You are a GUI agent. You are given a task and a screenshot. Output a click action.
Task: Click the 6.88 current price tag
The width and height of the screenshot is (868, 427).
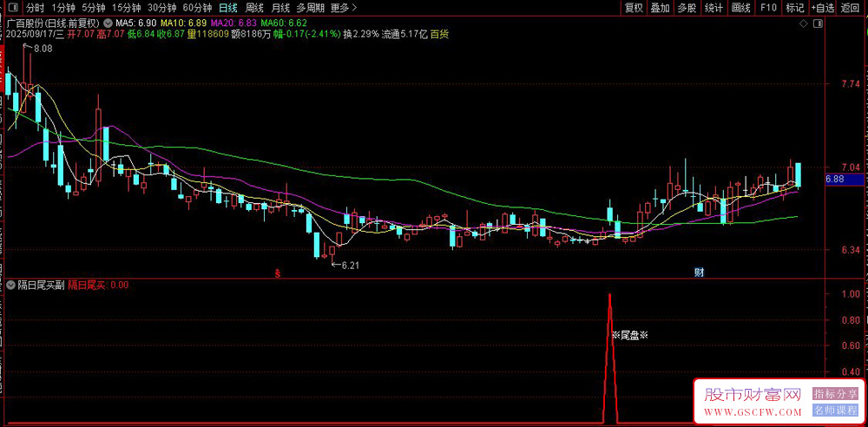coord(845,179)
